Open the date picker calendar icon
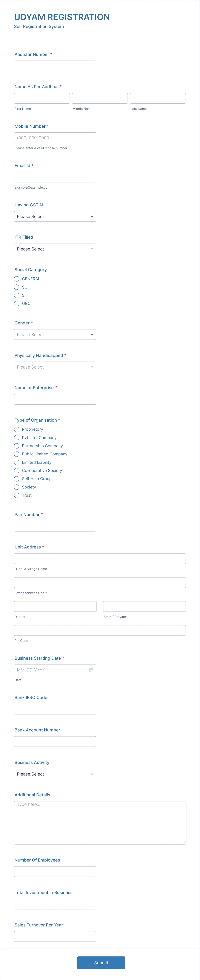Screen dimensions: 200x980 coord(91,670)
